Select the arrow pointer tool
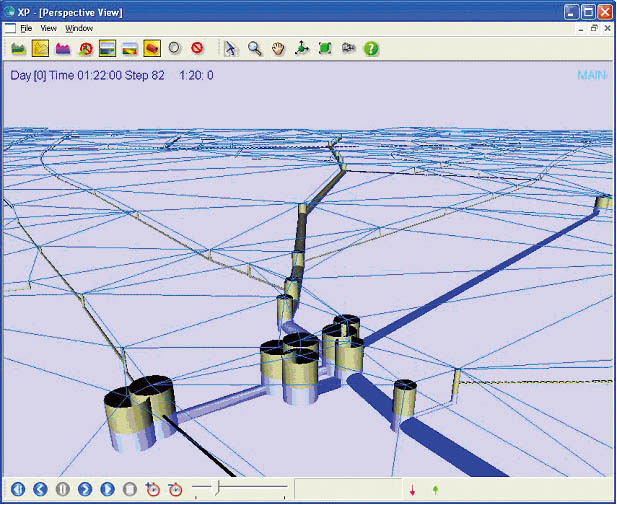This screenshot has height=505, width=617. coord(231,48)
